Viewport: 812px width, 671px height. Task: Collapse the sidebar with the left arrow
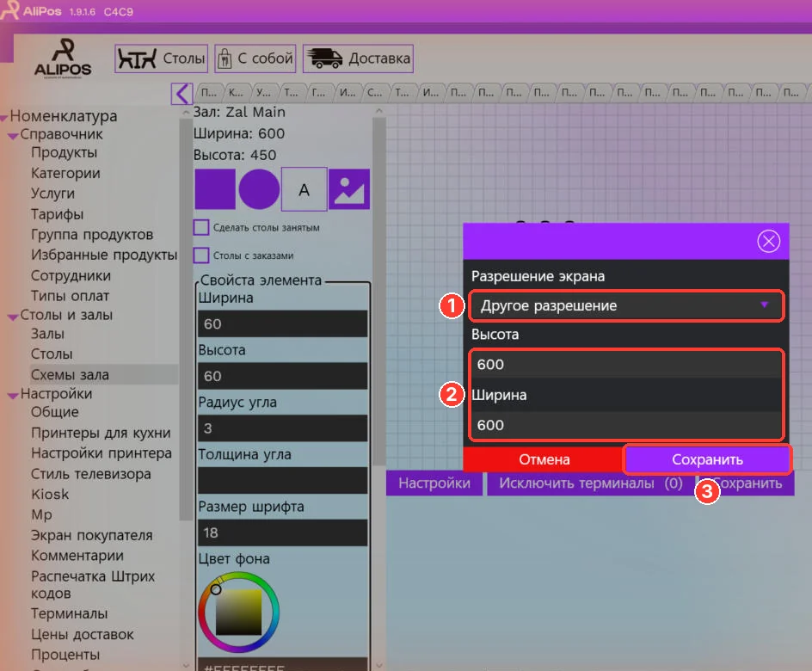click(181, 94)
